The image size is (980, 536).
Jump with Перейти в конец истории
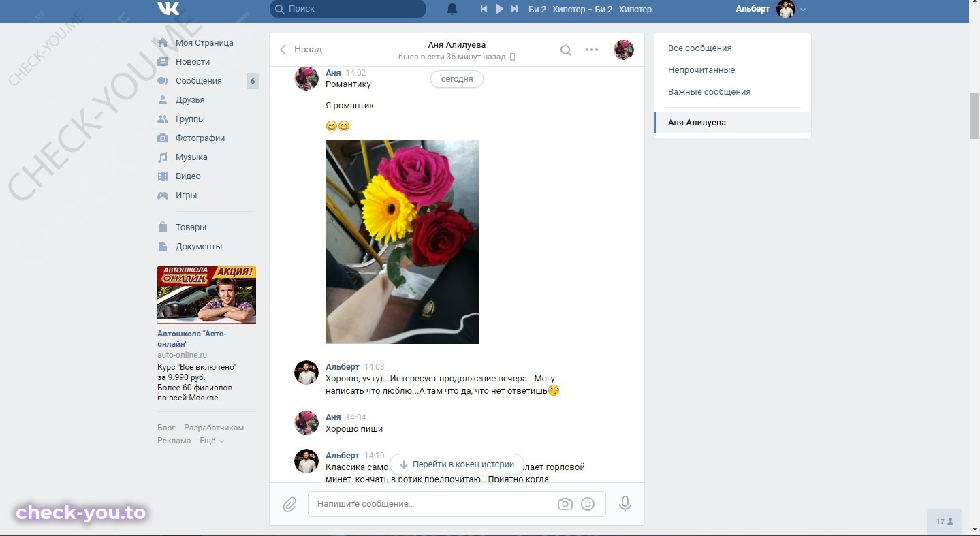point(456,464)
